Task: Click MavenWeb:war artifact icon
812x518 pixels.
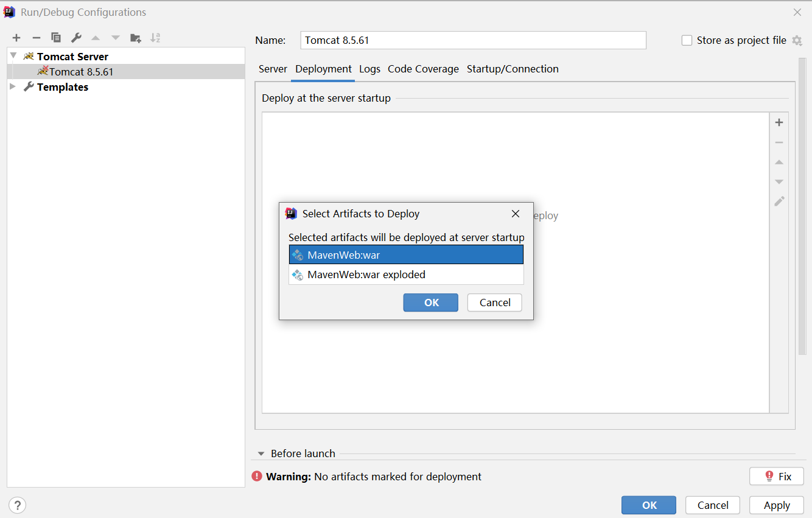Action: tap(298, 255)
